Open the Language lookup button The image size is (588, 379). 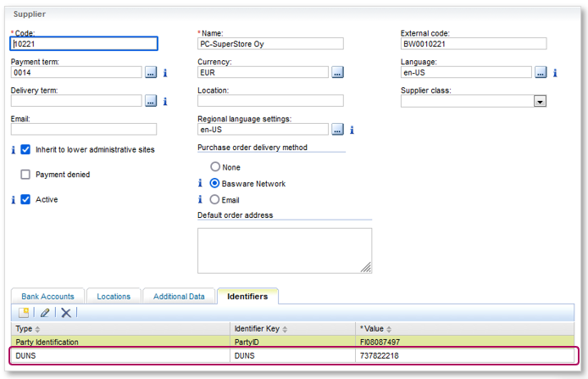coord(541,73)
